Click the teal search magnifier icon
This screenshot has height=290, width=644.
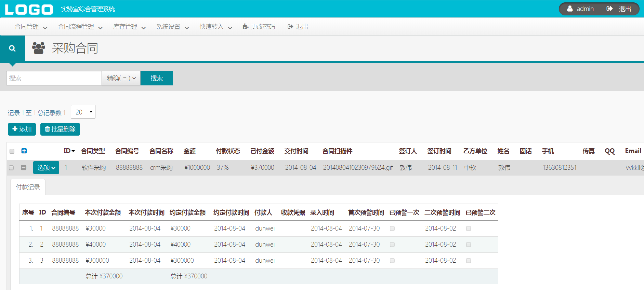point(12,49)
